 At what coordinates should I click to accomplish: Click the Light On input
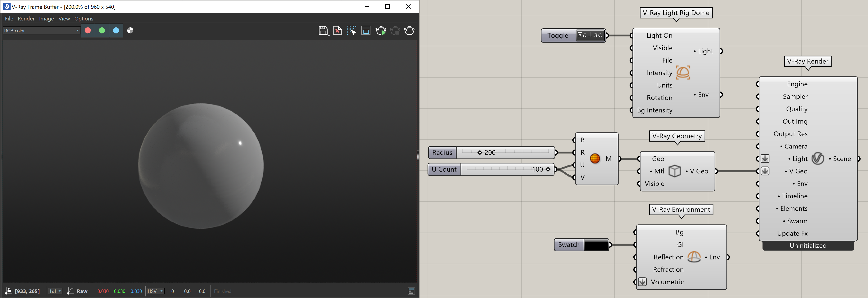click(x=659, y=35)
